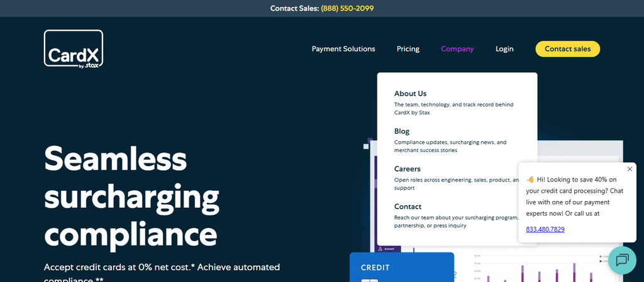Click the blue CREDIT card image
Screen dimensions: 644x282
402,268
